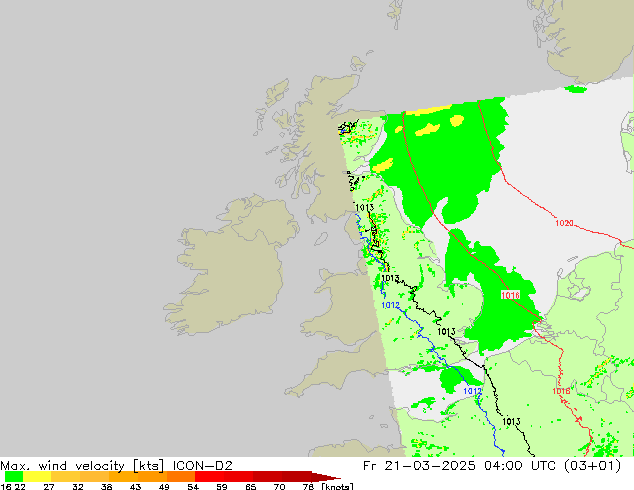
Task: Click the legend value '27'
Action: click(x=49, y=486)
